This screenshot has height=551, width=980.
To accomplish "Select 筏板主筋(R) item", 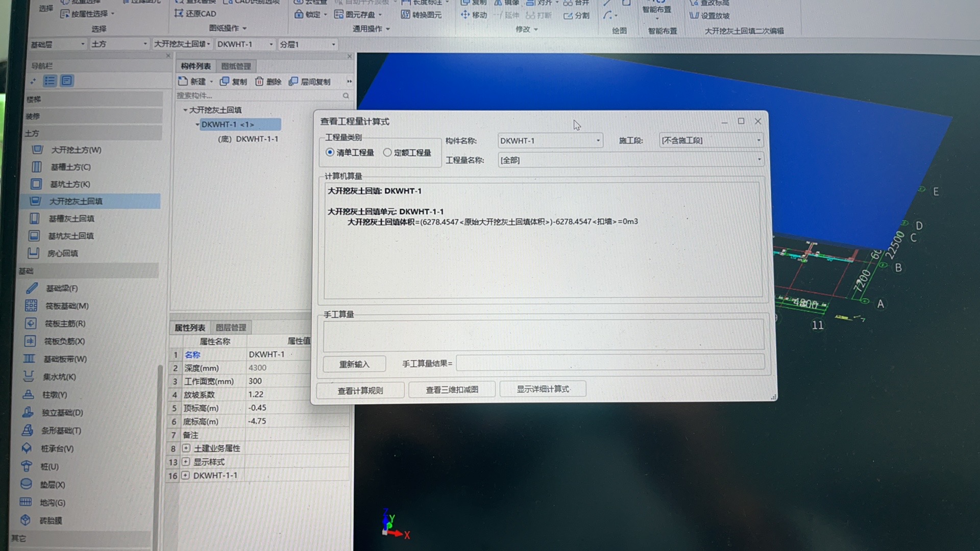I will [65, 324].
